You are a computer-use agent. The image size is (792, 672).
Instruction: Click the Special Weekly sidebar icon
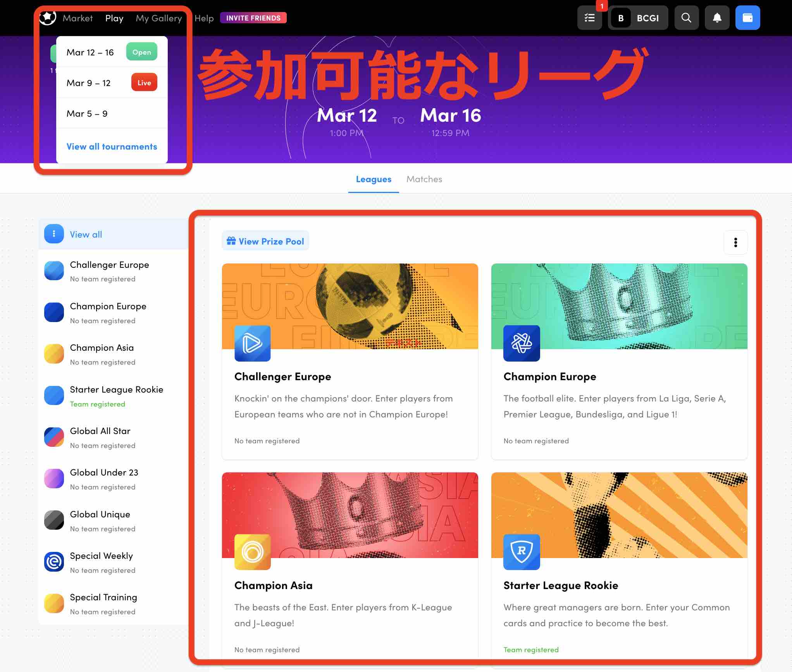point(54,562)
